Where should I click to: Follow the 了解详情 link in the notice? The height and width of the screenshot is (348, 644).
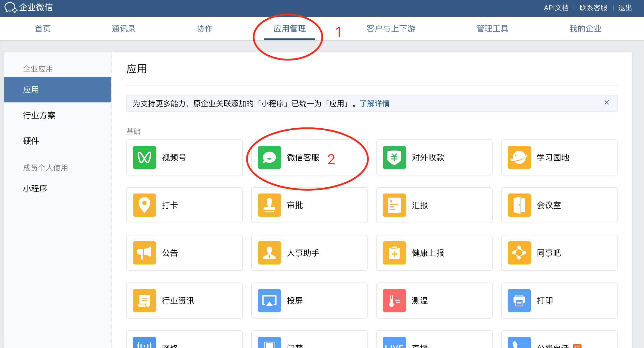[x=375, y=104]
